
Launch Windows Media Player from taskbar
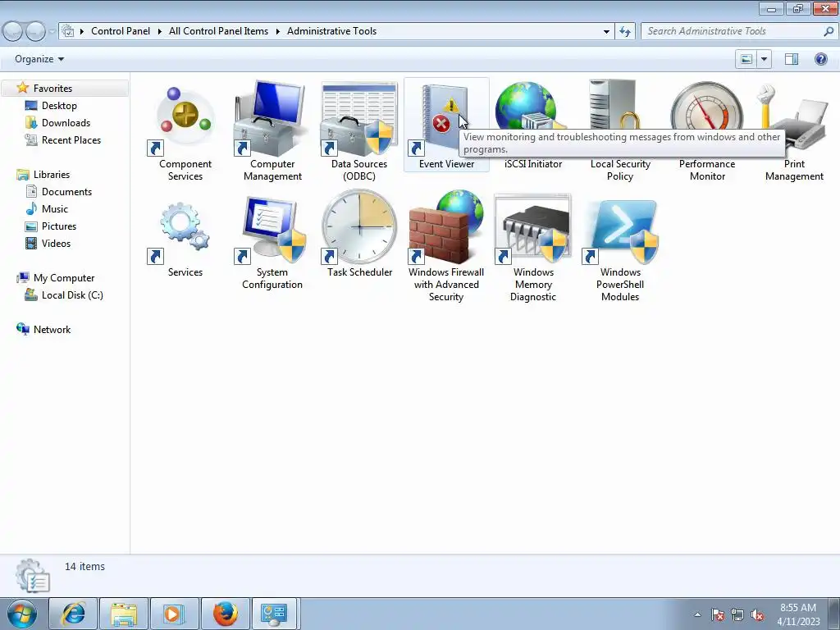click(174, 614)
